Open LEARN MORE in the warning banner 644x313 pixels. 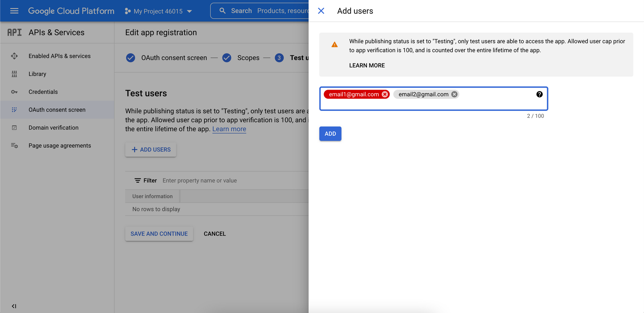(x=367, y=65)
